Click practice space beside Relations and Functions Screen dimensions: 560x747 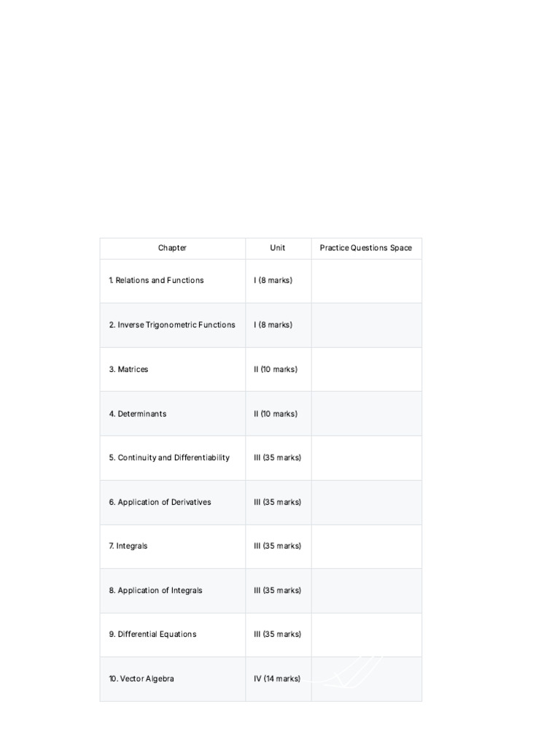pyautogui.click(x=366, y=281)
